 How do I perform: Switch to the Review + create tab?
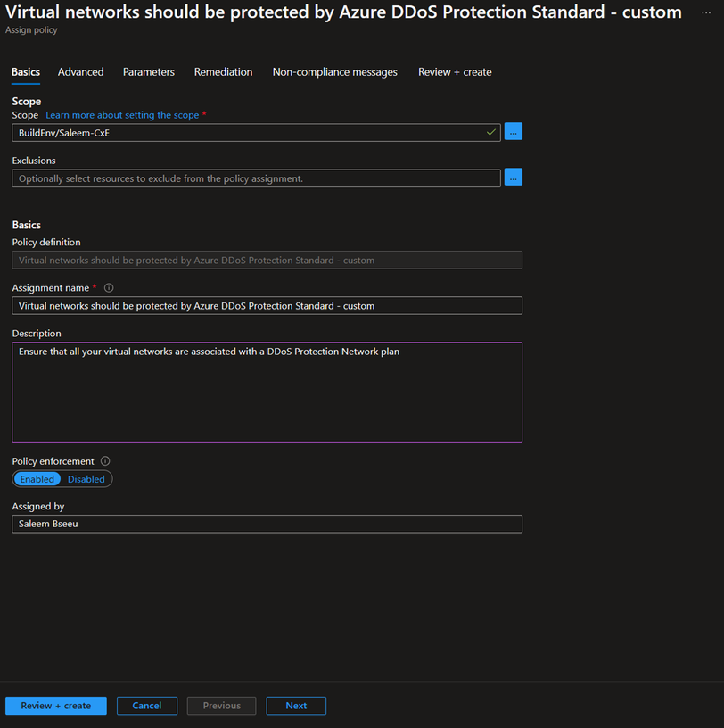(x=455, y=72)
